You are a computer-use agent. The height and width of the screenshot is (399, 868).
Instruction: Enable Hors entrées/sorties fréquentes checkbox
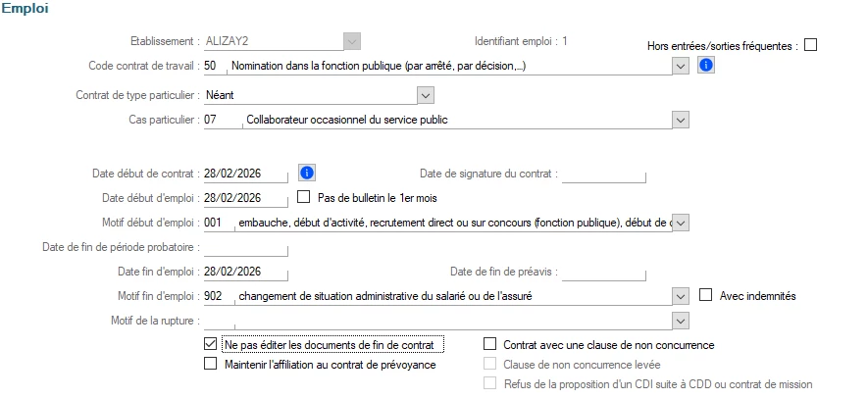[810, 44]
